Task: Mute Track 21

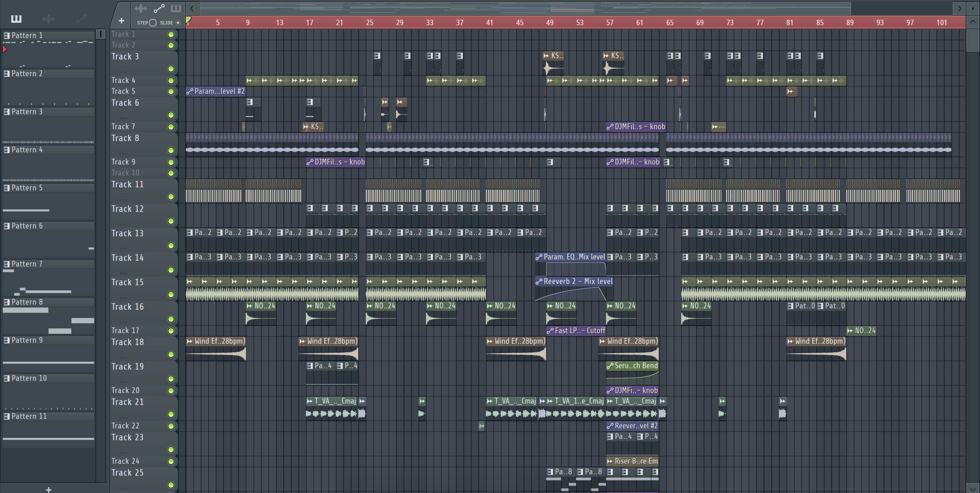Action: coord(171,414)
